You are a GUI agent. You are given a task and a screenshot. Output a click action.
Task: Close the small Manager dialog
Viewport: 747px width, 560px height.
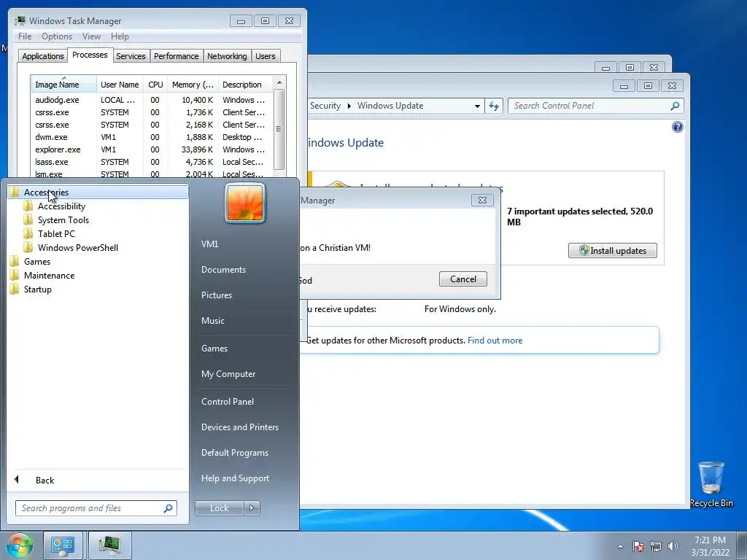click(x=482, y=201)
